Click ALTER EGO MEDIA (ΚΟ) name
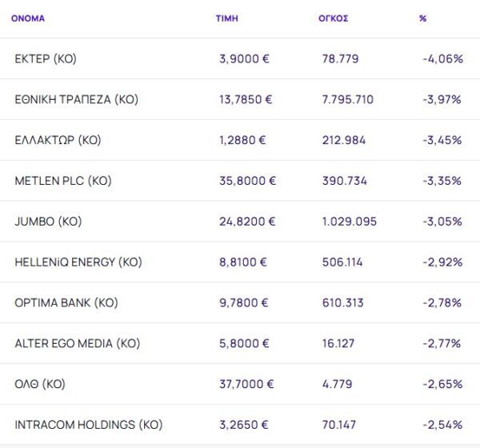 click(78, 343)
